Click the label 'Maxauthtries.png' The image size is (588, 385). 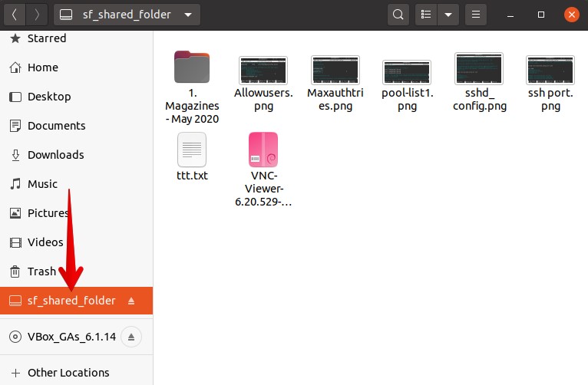[x=335, y=99]
